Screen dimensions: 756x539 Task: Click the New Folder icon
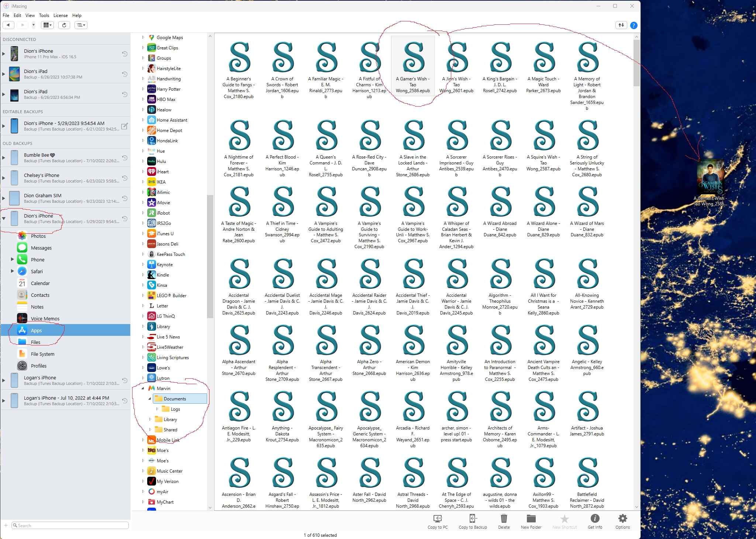click(531, 519)
